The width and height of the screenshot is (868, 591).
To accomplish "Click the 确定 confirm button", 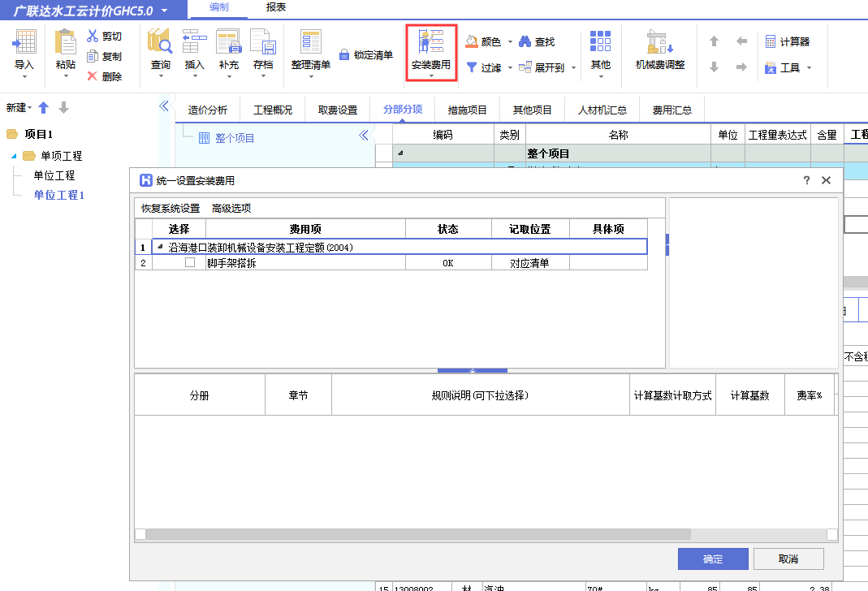I will pyautogui.click(x=712, y=559).
